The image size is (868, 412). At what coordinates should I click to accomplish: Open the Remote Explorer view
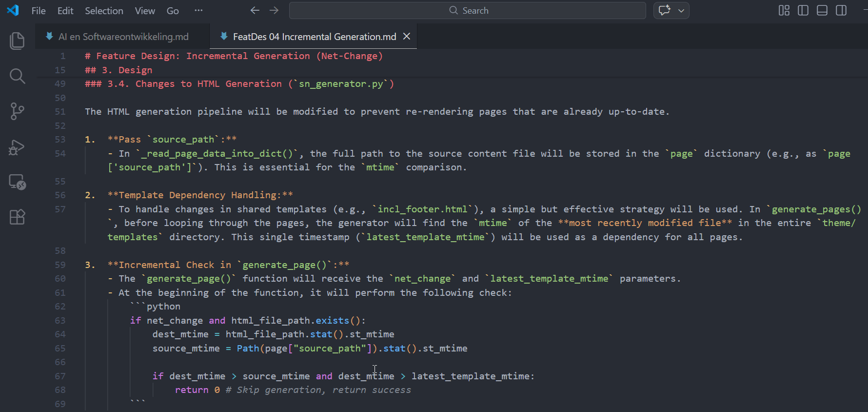tap(17, 182)
